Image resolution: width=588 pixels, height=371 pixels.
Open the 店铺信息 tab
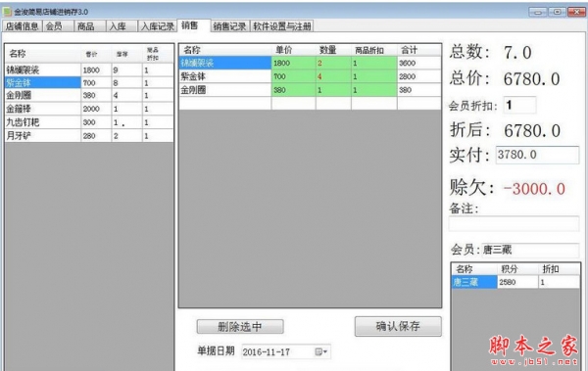[x=23, y=26]
